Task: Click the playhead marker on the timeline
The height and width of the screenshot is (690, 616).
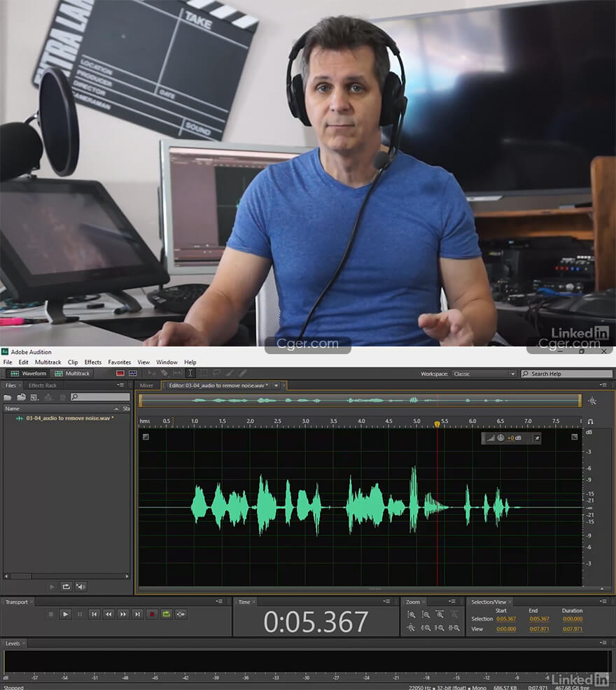Action: [437, 424]
